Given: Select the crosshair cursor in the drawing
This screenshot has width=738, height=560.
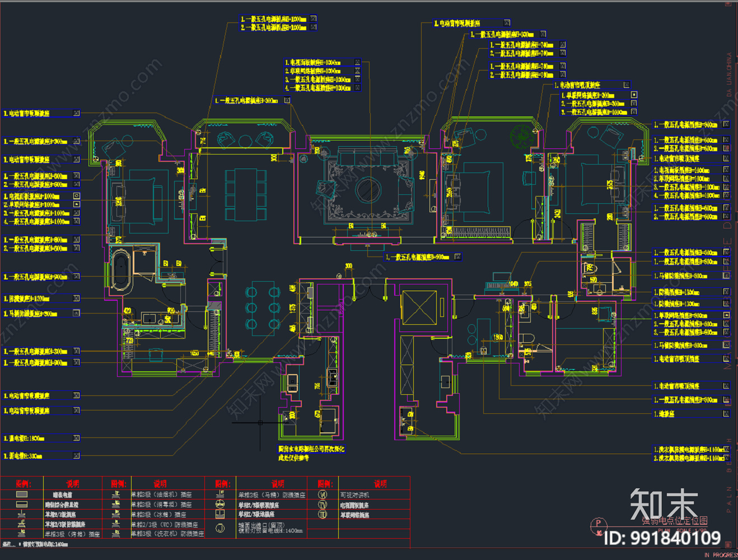Looking at the screenshot, I should pos(260,423).
